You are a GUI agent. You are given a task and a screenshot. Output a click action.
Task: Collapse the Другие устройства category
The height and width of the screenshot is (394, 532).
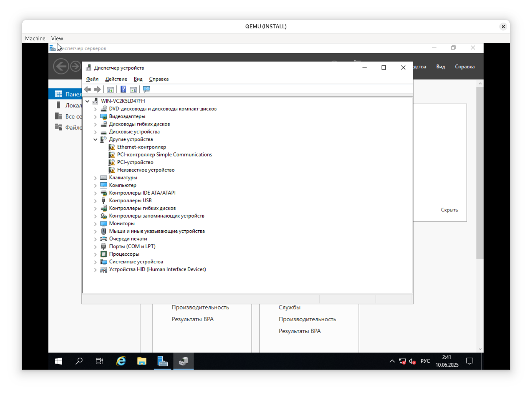point(95,139)
